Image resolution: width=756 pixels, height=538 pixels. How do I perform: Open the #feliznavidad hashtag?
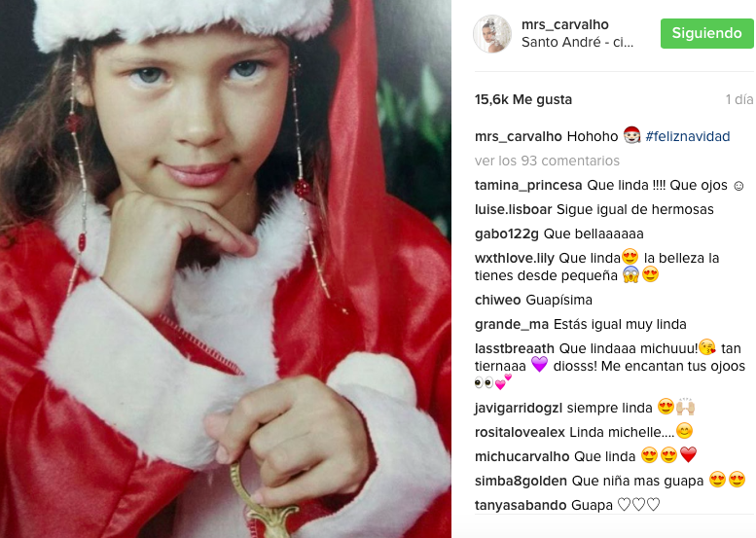click(688, 136)
